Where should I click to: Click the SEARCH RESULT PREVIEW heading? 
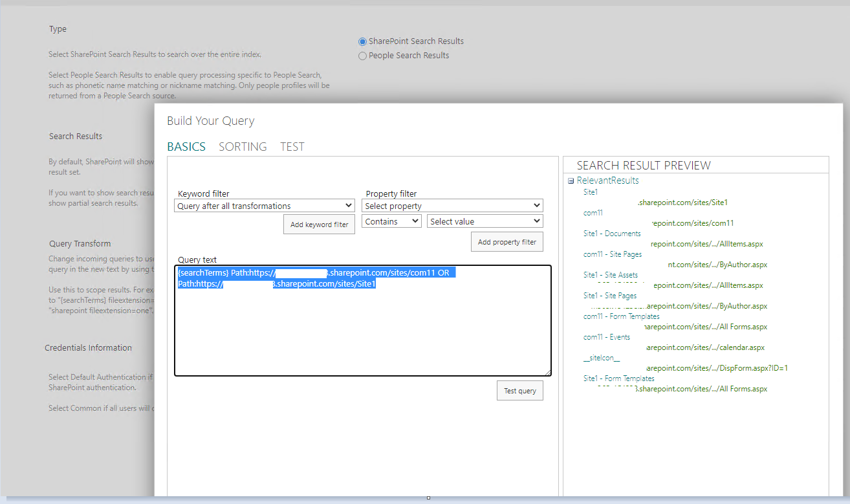coord(644,166)
